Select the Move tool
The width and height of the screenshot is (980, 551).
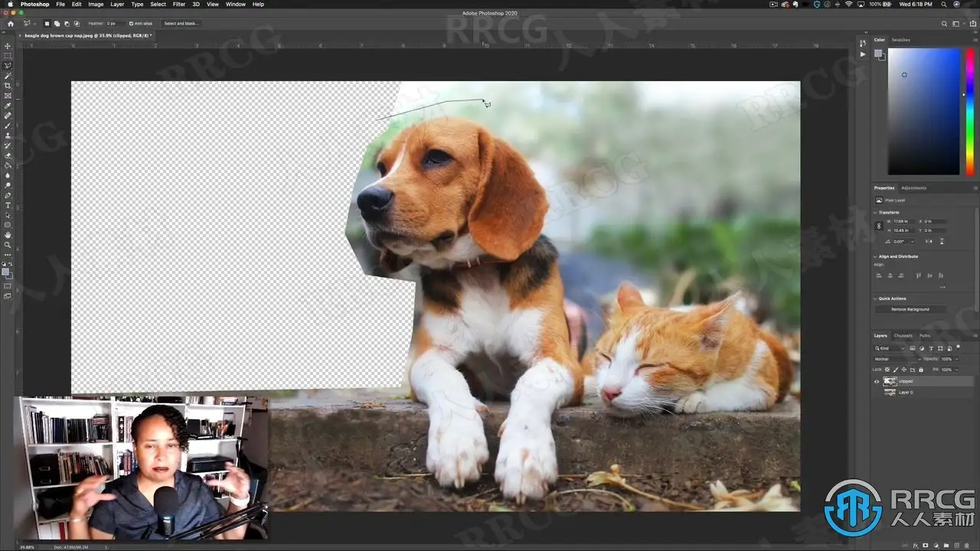click(8, 46)
